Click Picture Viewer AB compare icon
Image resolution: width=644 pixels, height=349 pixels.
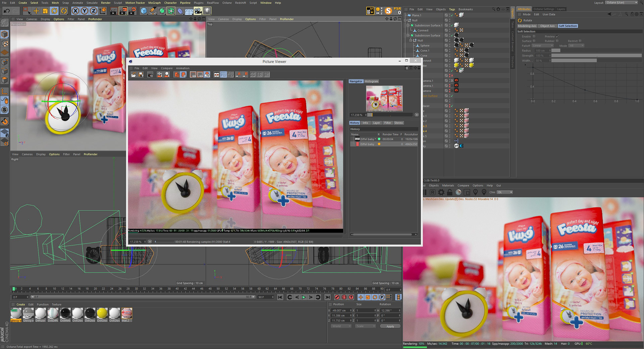(x=217, y=75)
